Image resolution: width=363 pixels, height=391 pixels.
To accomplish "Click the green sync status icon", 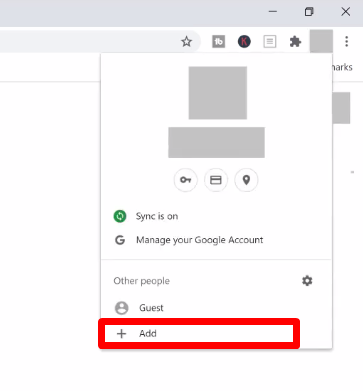I will 120,216.
